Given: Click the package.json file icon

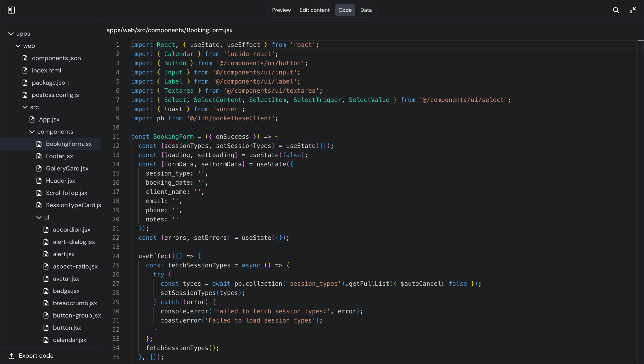Looking at the screenshot, I should coord(25,83).
